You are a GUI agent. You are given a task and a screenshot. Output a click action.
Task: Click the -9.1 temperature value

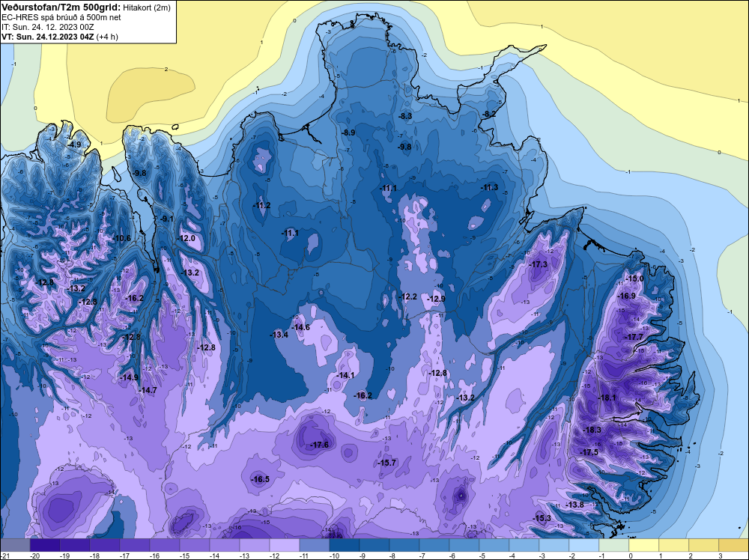click(x=167, y=219)
